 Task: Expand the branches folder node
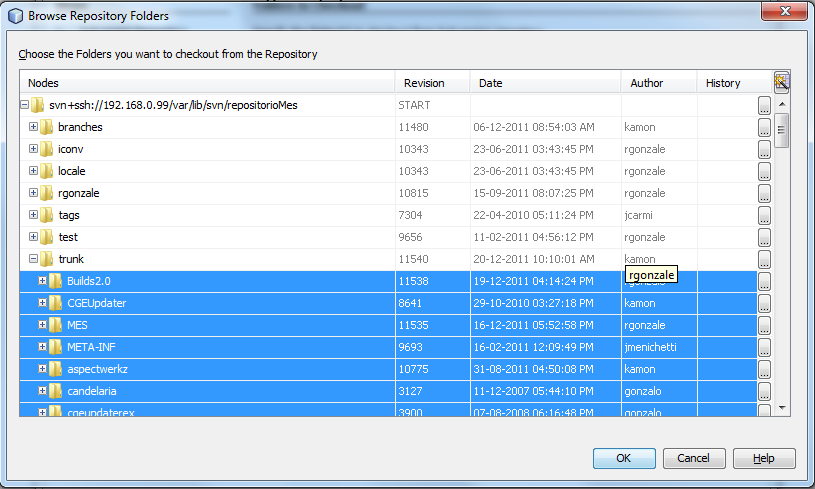click(33, 127)
